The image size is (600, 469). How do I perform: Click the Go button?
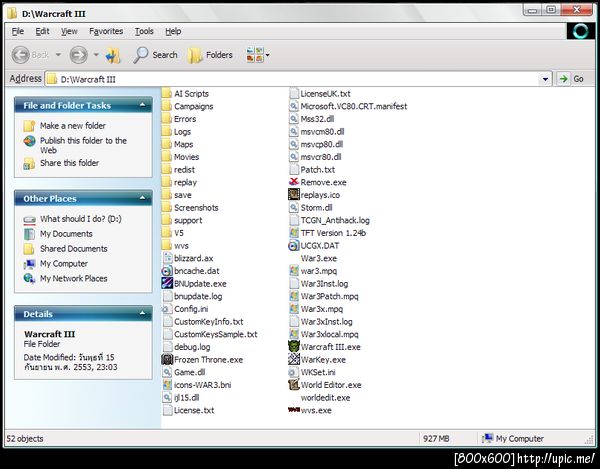click(573, 79)
